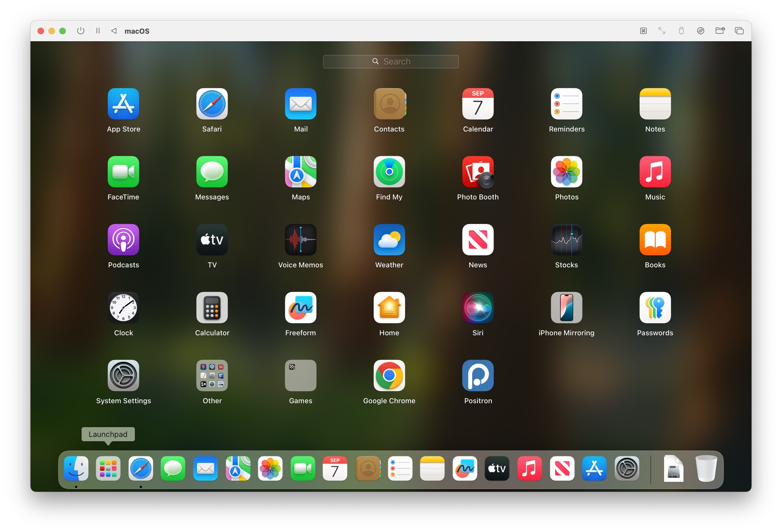
Task: Open Reminders from the Dock
Action: (400, 468)
